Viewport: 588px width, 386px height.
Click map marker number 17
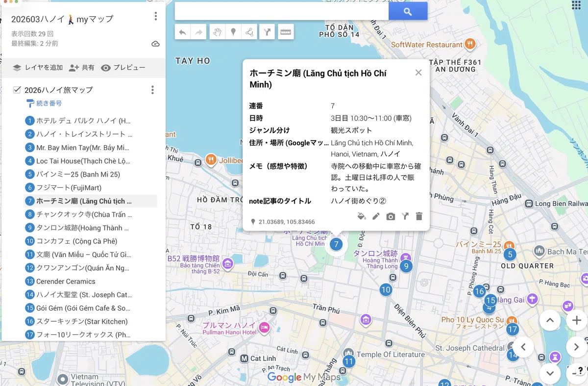(x=513, y=329)
